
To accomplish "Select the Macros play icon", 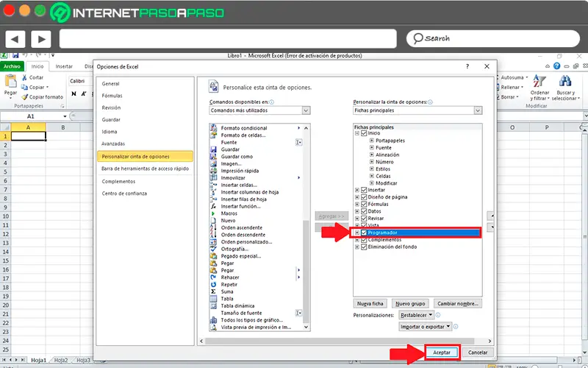I will pyautogui.click(x=213, y=213).
